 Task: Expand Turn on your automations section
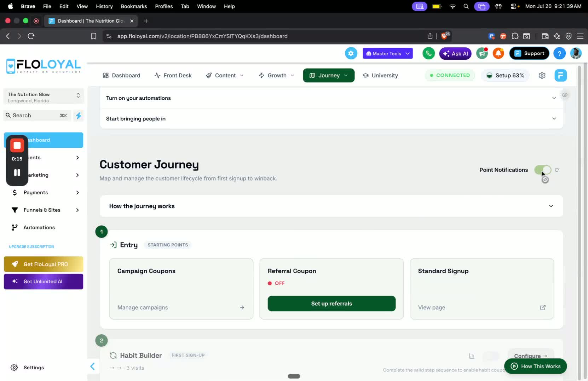point(332,98)
